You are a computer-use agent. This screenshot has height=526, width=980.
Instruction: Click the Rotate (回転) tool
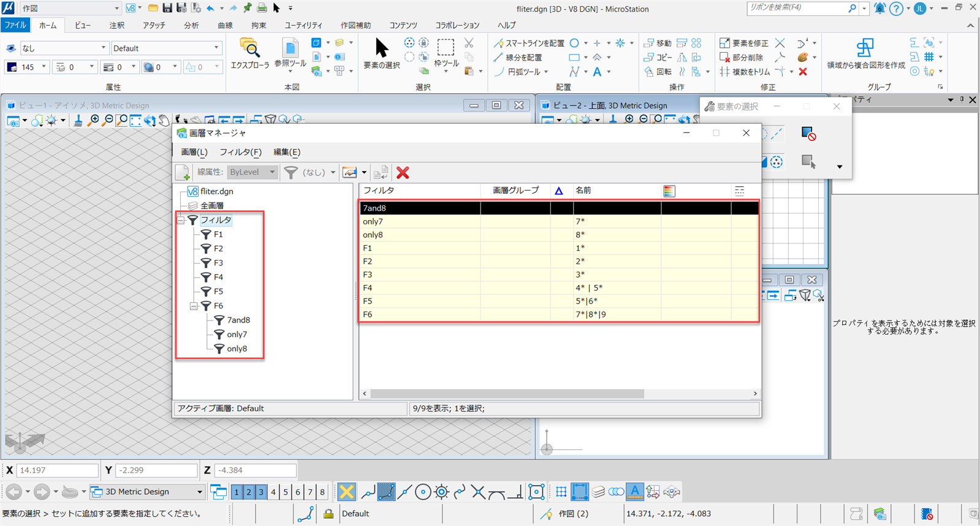point(658,72)
